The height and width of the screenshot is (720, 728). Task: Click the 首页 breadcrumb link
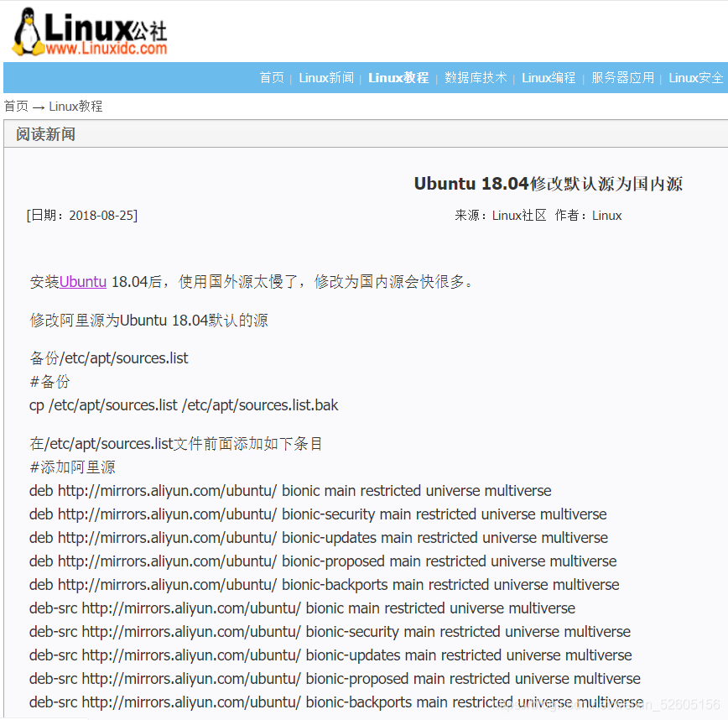[16, 107]
